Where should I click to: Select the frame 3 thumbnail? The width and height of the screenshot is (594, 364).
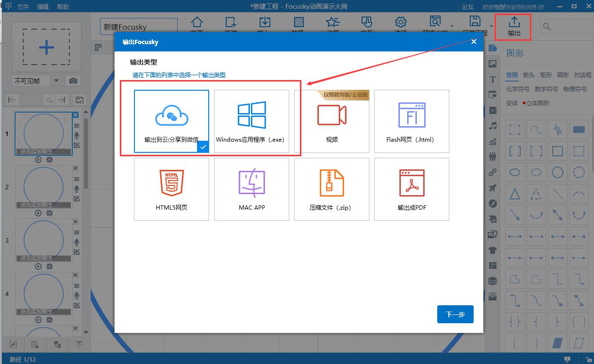coord(44,240)
